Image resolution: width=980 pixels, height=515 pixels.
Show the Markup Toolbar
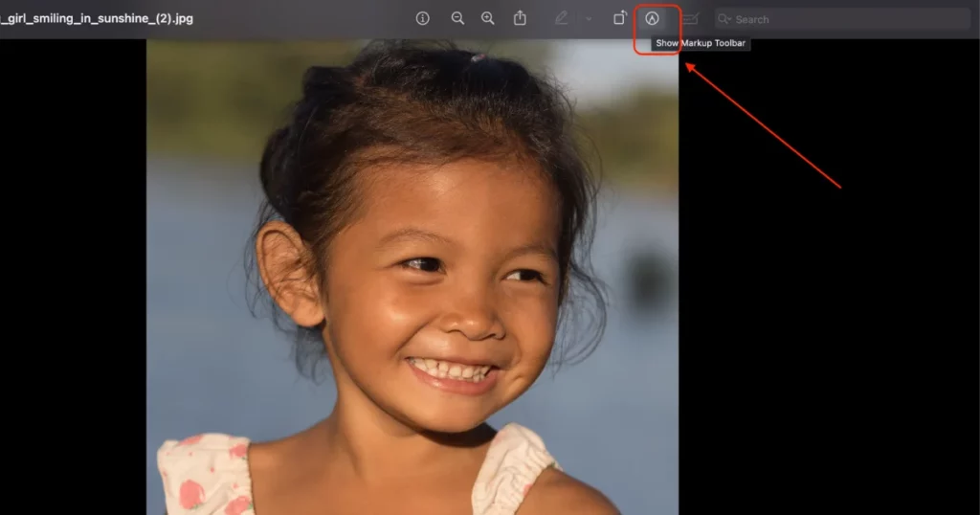pos(652,19)
